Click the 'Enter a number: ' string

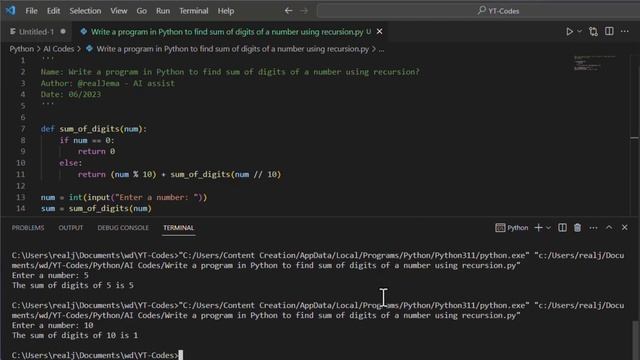(158, 198)
